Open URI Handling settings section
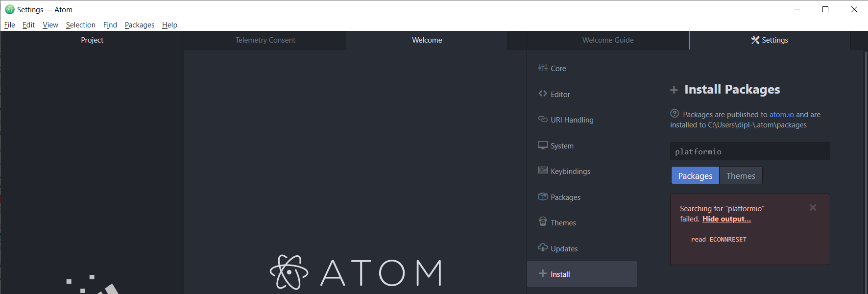868x294 pixels. (582, 120)
